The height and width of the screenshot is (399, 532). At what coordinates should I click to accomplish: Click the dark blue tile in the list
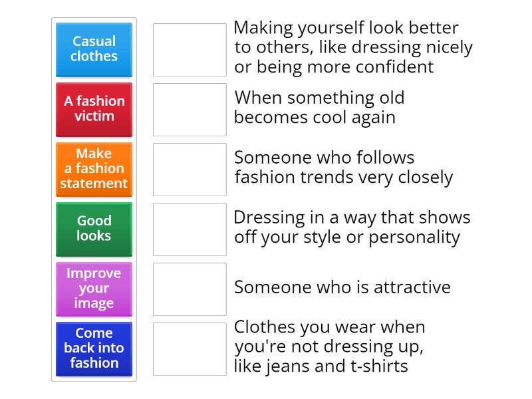coord(94,348)
